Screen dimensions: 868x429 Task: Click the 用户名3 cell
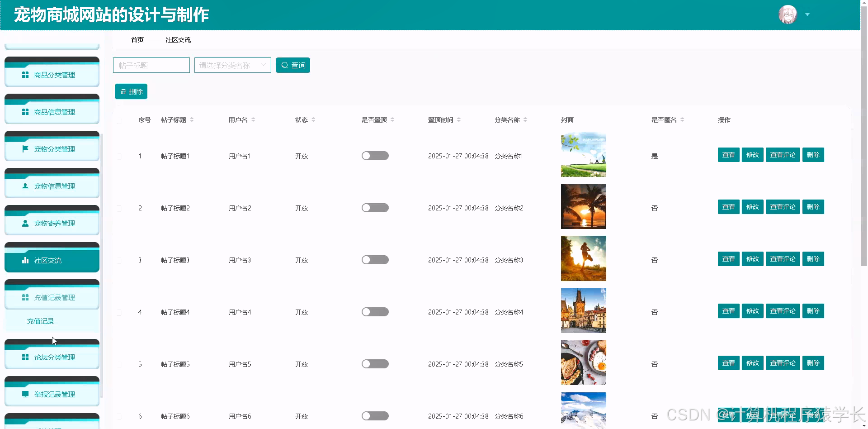(240, 260)
